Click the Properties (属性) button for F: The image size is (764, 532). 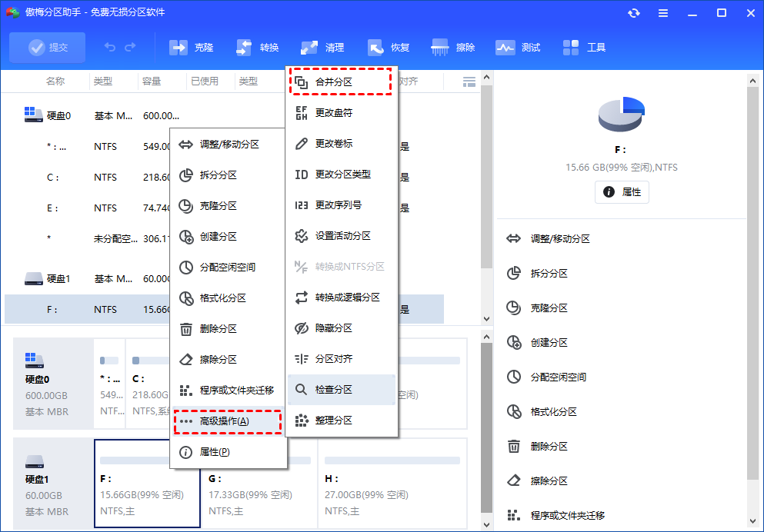pos(622,192)
